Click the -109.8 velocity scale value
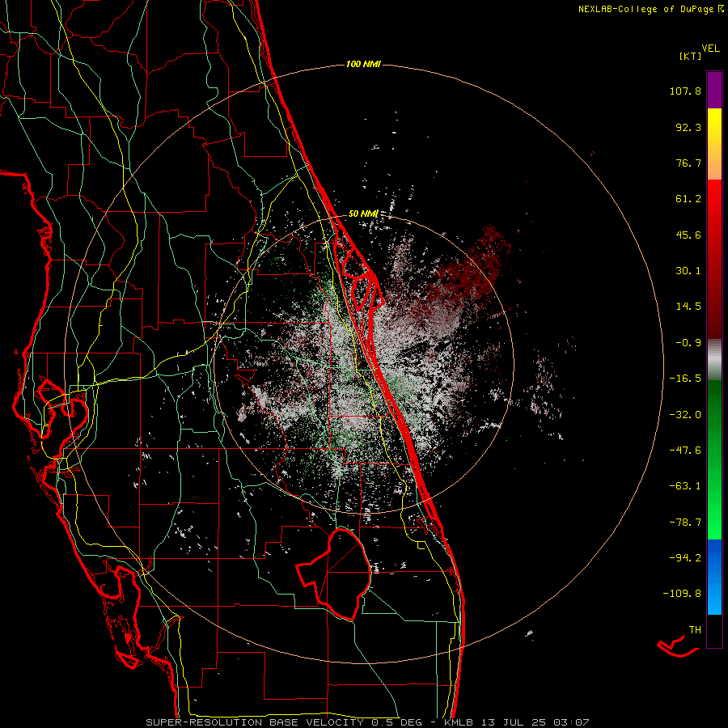Viewport: 728px width, 728px height. [682, 594]
